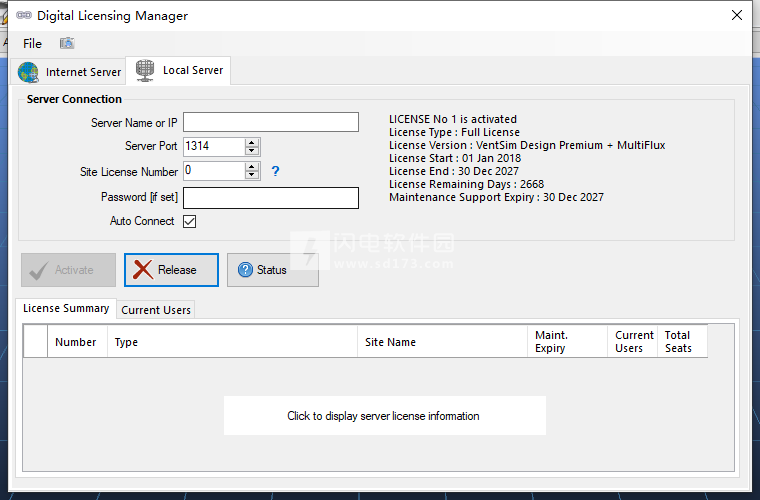Increment the Site License Number value
This screenshot has width=760, height=500.
point(252,166)
